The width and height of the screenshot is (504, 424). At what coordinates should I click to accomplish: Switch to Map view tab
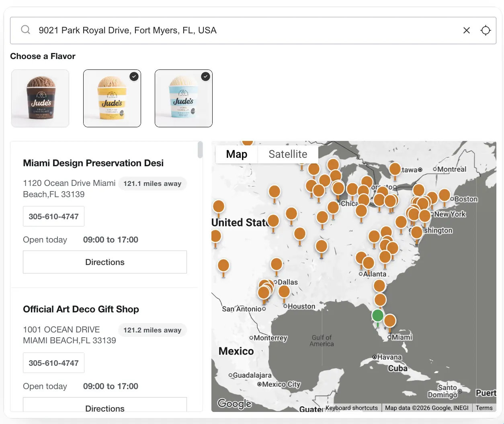point(236,154)
